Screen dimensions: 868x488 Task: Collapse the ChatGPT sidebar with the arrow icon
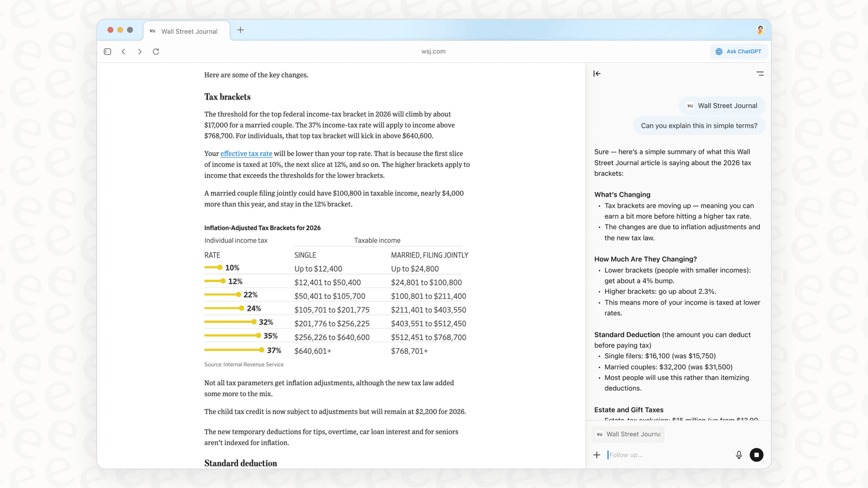[x=597, y=74]
